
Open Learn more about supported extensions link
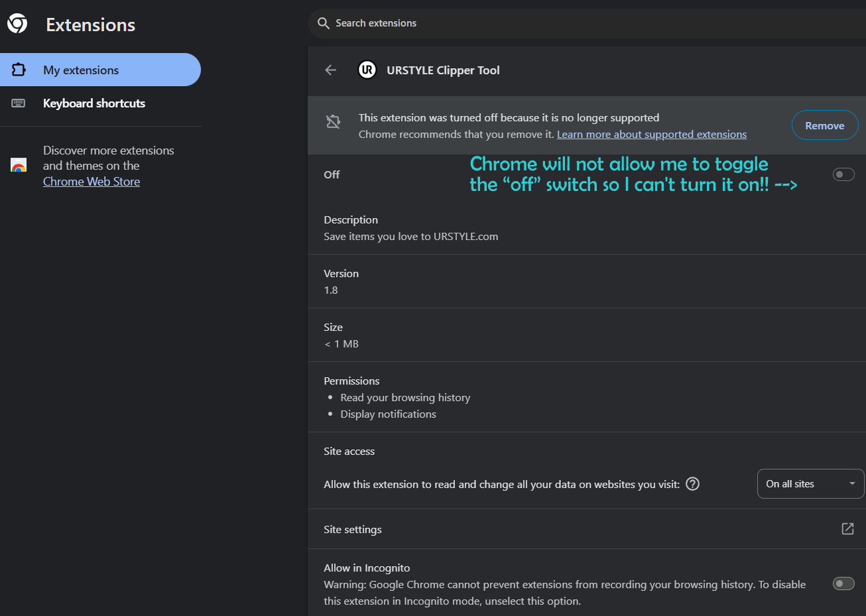point(652,135)
